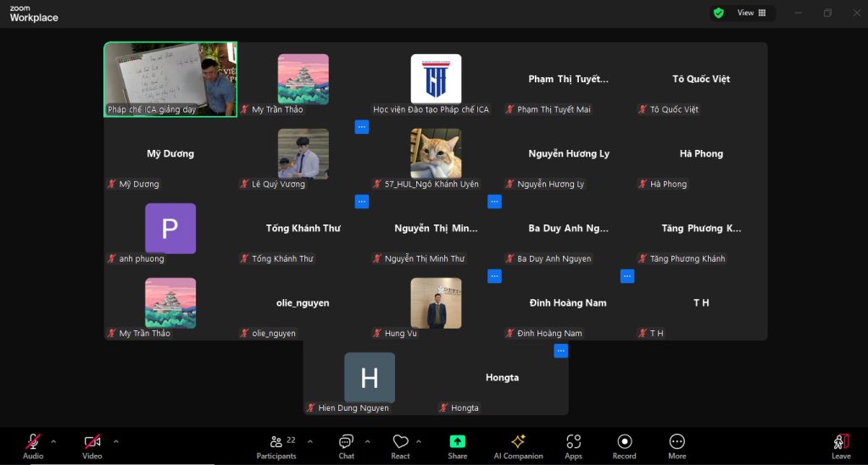The image size is (868, 465).
Task: Open the Chat panel
Action: click(x=346, y=446)
